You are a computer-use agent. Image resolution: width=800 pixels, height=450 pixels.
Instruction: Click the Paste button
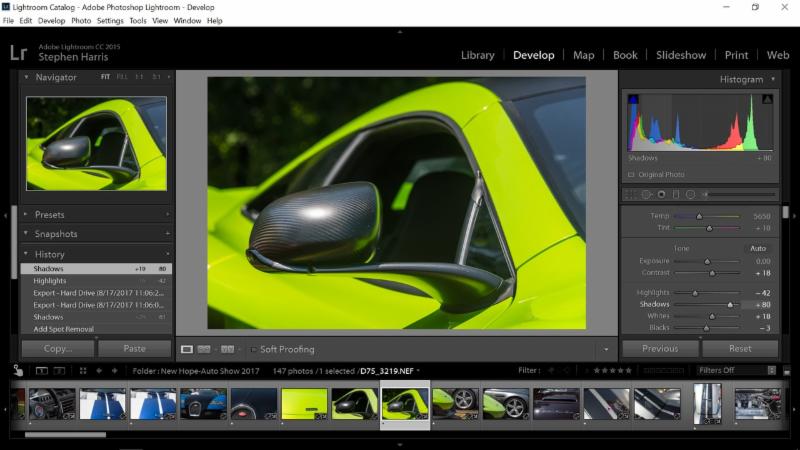point(135,349)
